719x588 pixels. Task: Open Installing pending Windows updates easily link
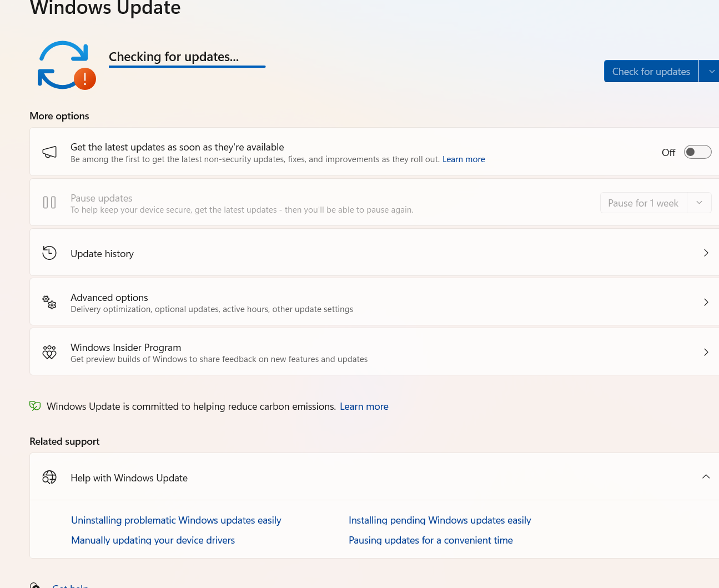click(x=440, y=520)
